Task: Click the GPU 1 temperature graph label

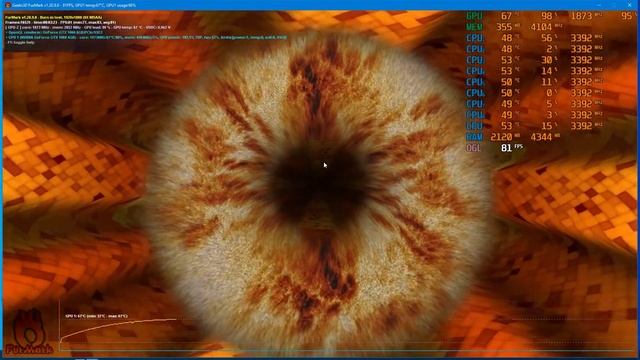Action: click(x=96, y=316)
